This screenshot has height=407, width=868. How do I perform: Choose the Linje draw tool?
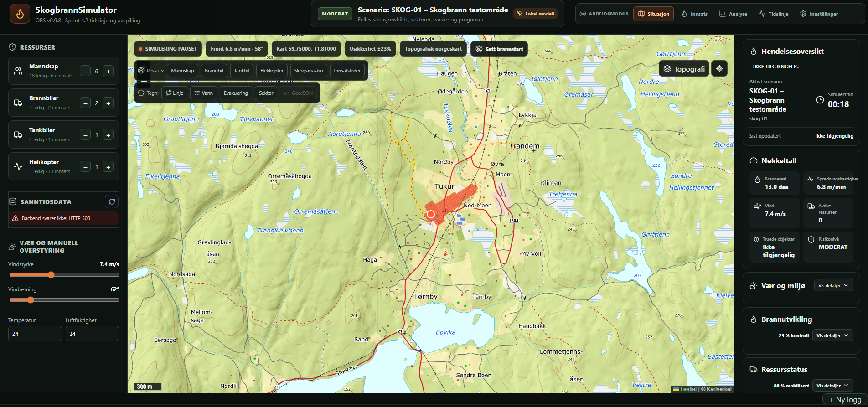coord(175,93)
